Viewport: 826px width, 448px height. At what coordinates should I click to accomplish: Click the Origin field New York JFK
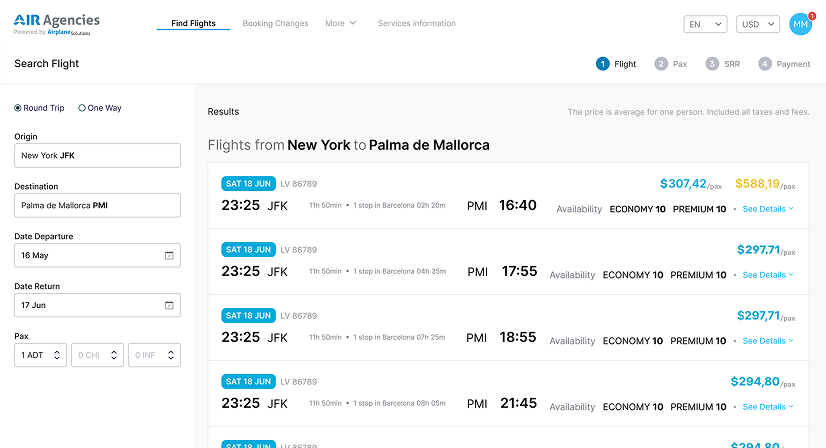97,155
